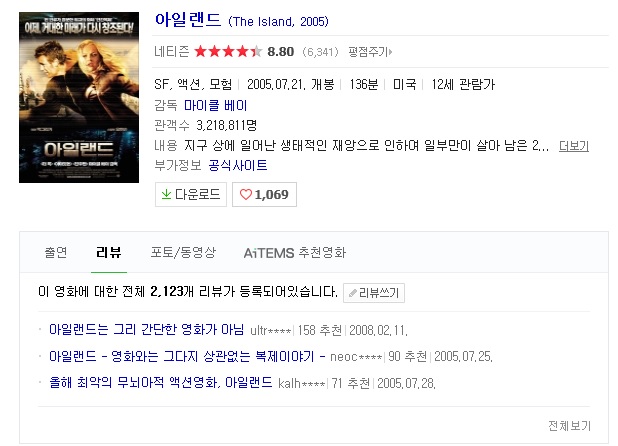Expand the synopsis with 더보기
The width and height of the screenshot is (618, 446).
tap(574, 146)
